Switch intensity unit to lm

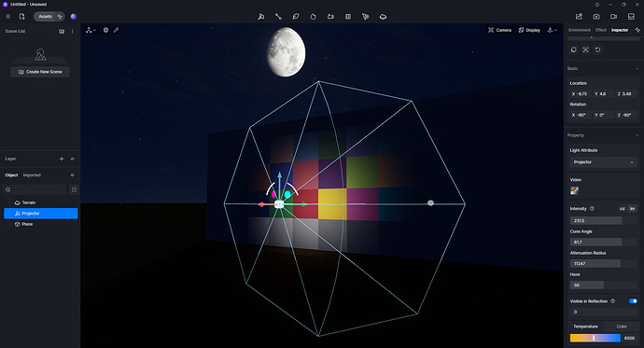632,209
